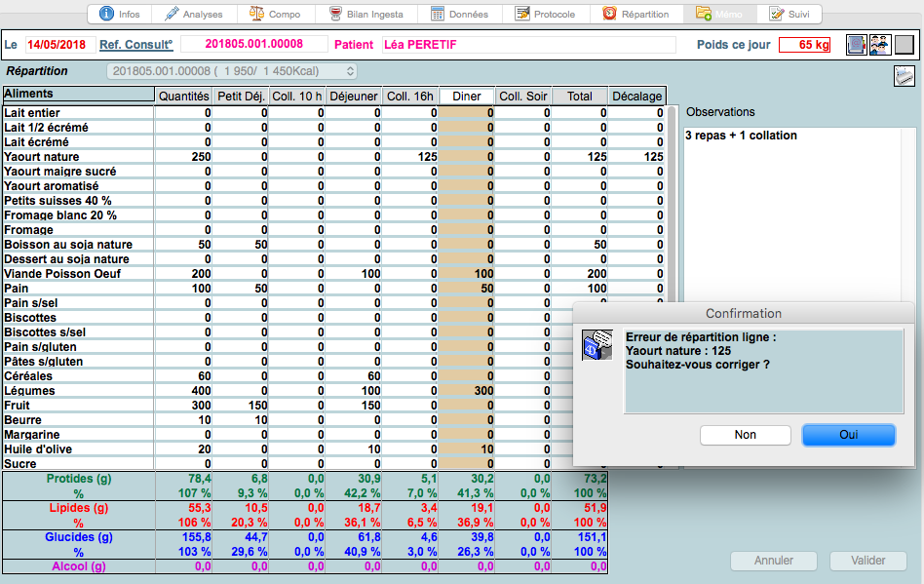
Task: Click the Décalage column header
Action: tap(637, 97)
